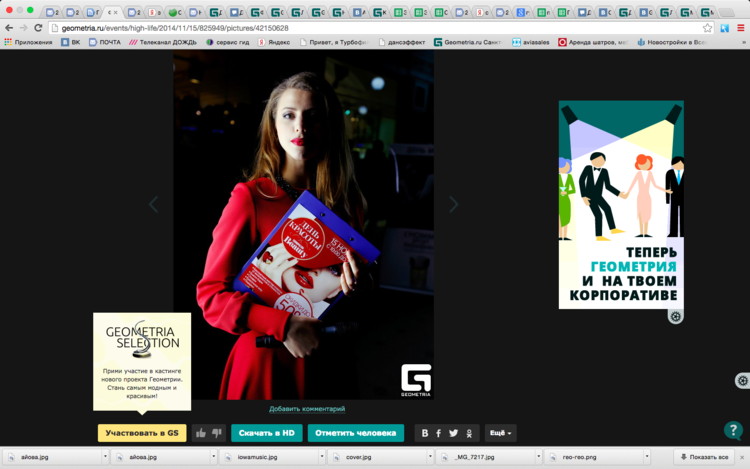The width and height of the screenshot is (750, 469).
Task: Share photo on Twitter
Action: [x=454, y=433]
